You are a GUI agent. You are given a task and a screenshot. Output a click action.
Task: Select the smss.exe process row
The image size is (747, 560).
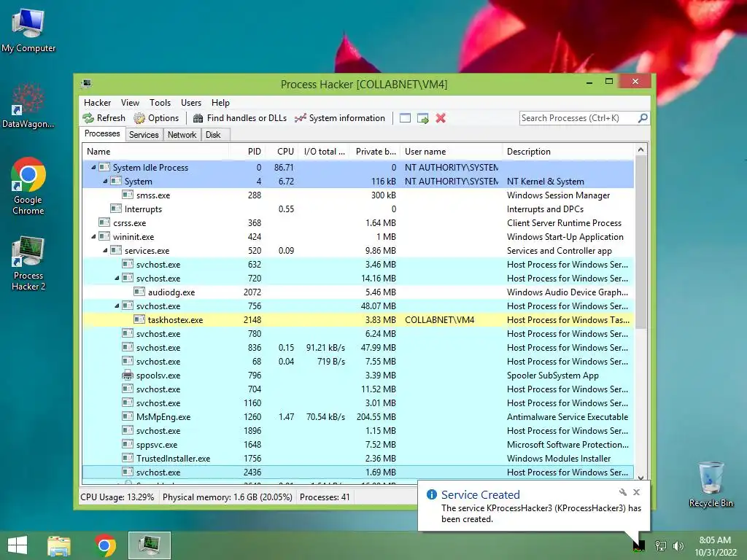pyautogui.click(x=357, y=195)
